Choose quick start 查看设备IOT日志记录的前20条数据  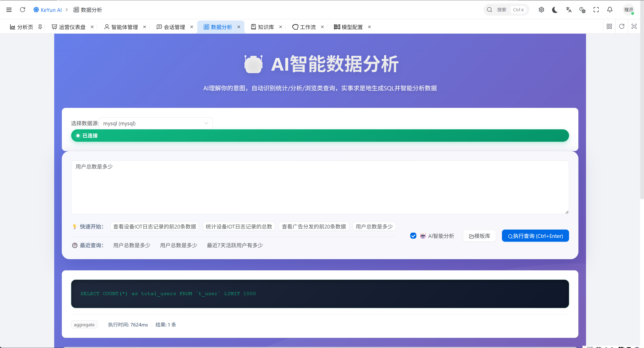coord(154,227)
